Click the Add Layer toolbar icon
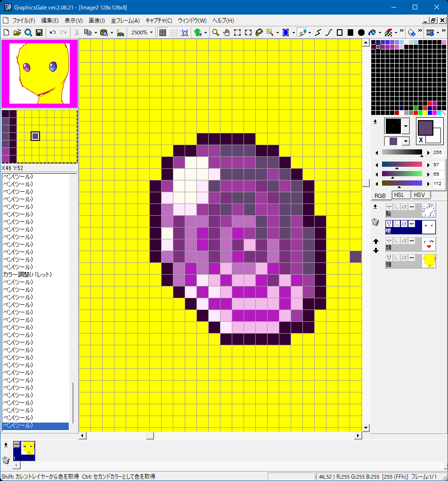 [411, 33]
